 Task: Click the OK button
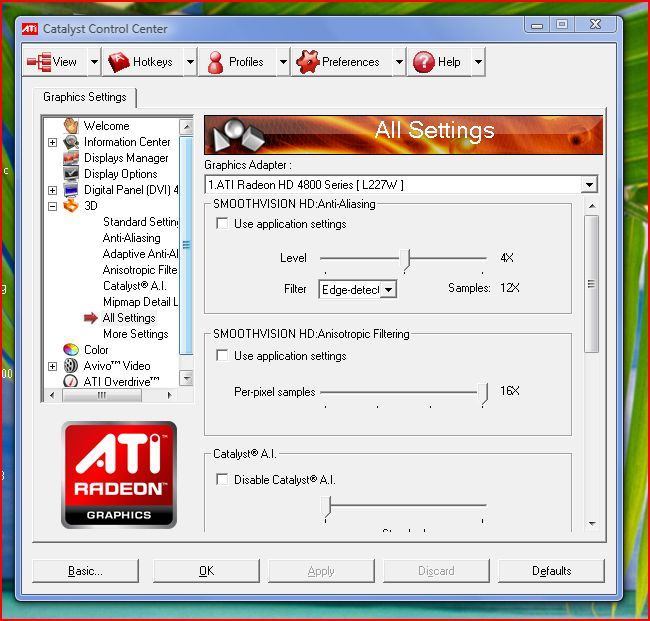click(206, 571)
